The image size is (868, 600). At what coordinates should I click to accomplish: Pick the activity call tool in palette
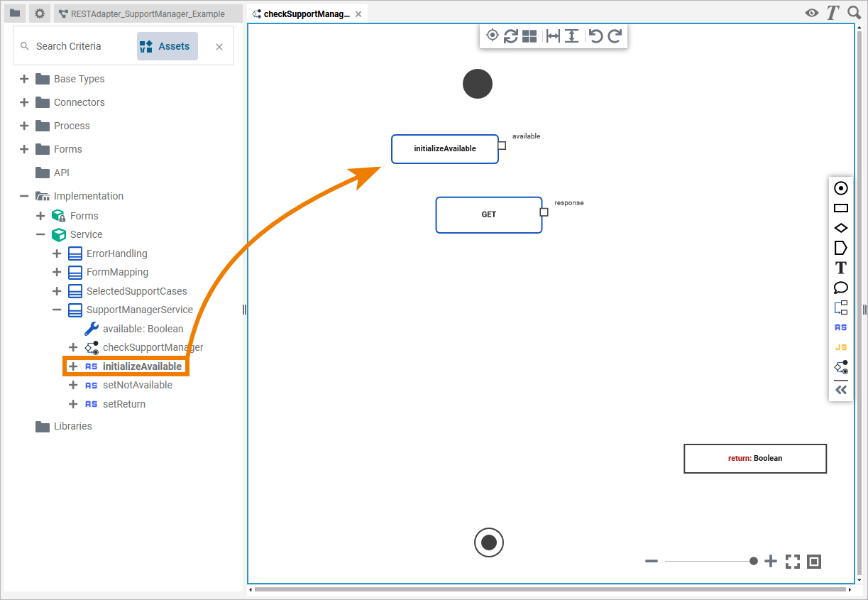[x=841, y=367]
